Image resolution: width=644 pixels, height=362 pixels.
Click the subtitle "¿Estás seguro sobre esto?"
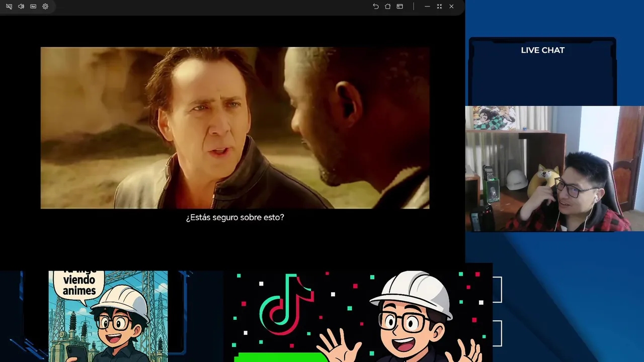click(235, 217)
